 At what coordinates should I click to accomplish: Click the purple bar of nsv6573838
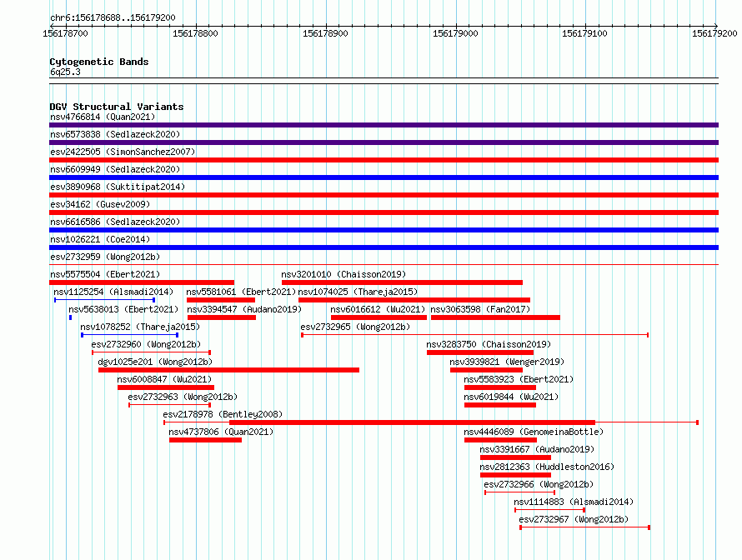384,142
